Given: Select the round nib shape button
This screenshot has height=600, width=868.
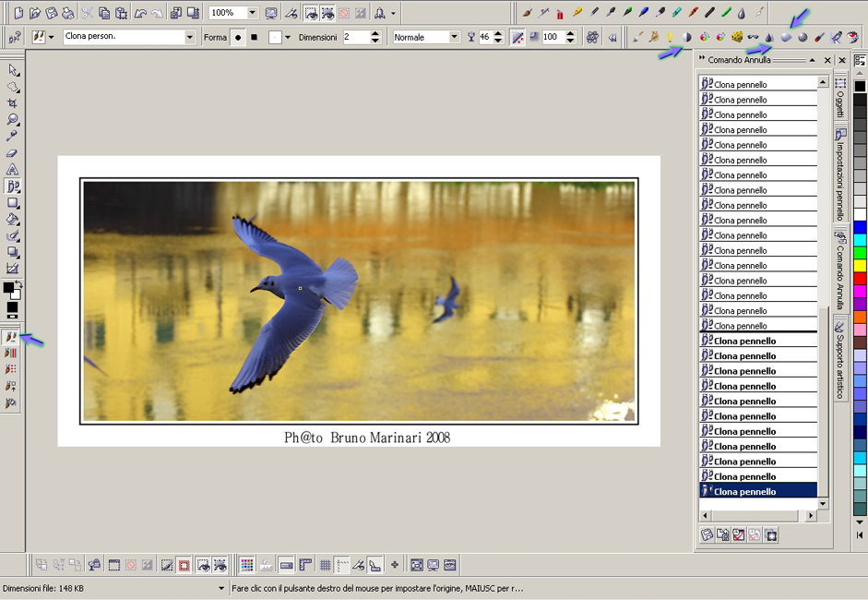Looking at the screenshot, I should 238,38.
